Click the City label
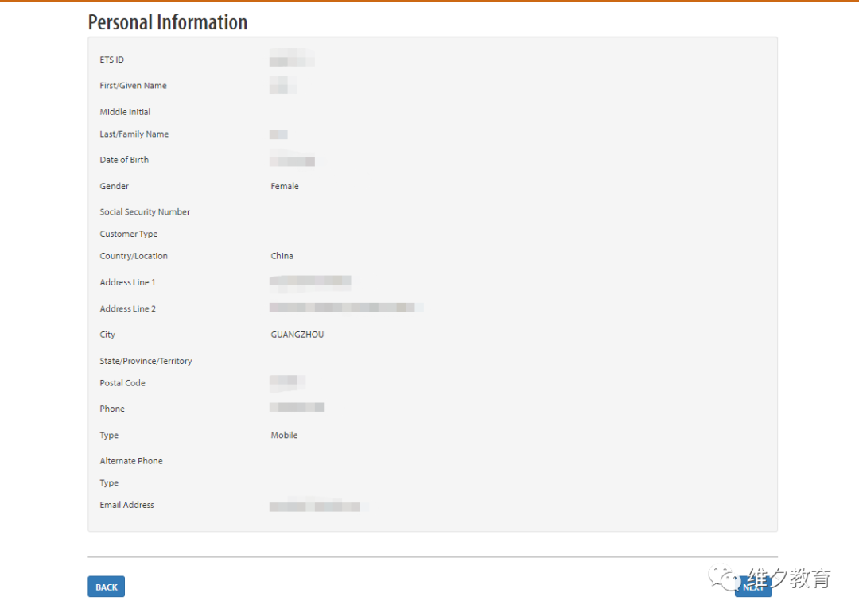The image size is (859, 616). [107, 335]
